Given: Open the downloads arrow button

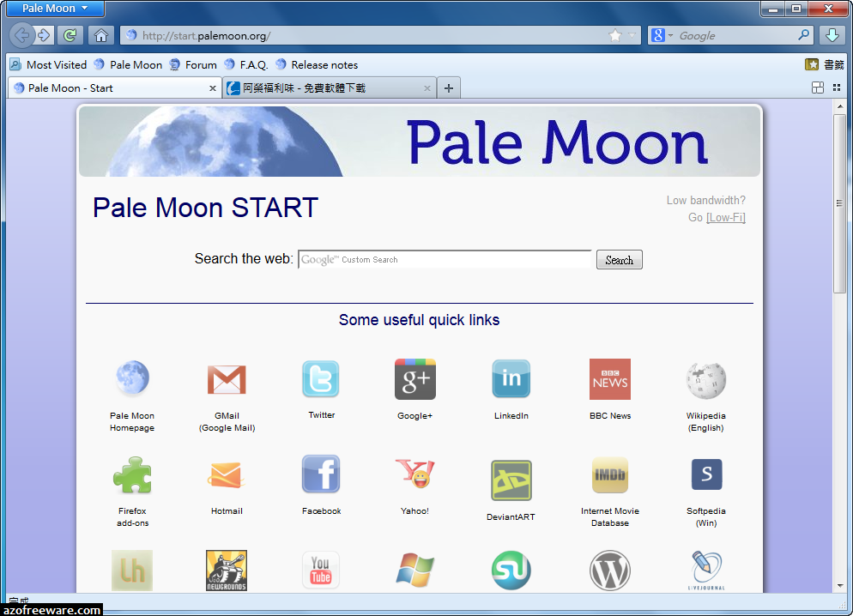Looking at the screenshot, I should [x=832, y=35].
